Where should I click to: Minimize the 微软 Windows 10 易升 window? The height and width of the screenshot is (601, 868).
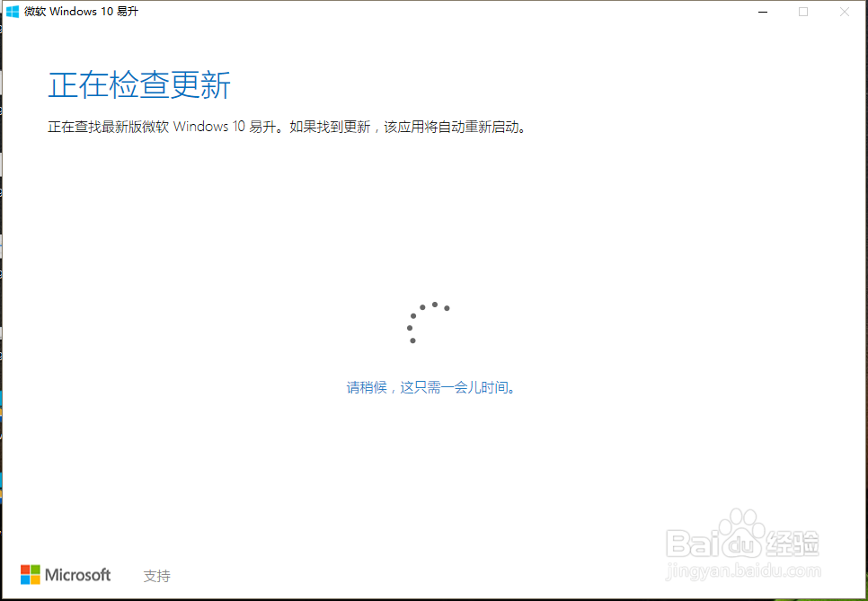pyautogui.click(x=763, y=12)
